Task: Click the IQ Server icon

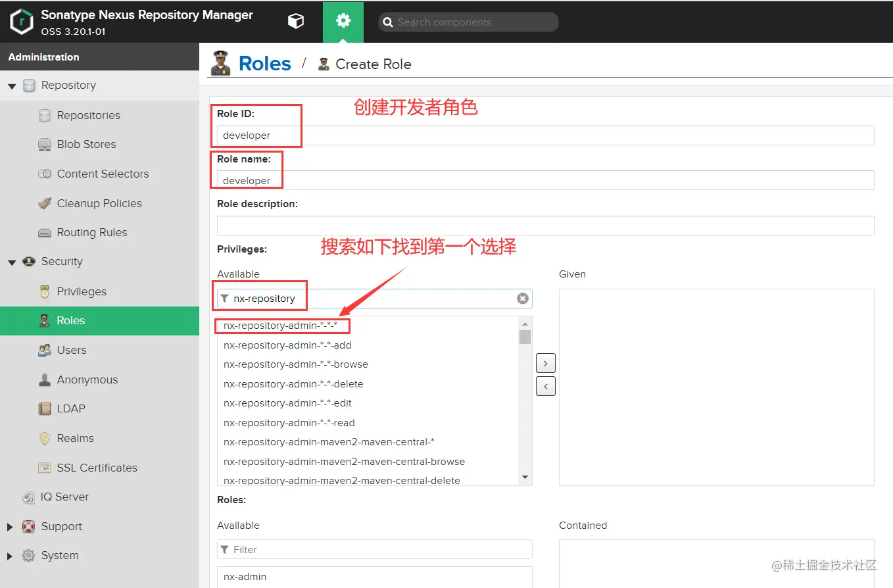Action: [x=29, y=497]
